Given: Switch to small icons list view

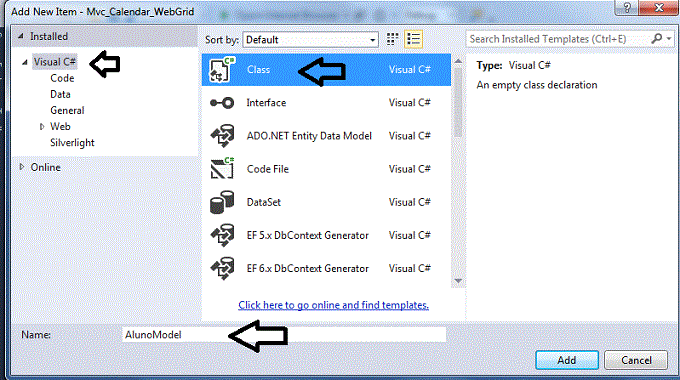Looking at the screenshot, I should click(x=414, y=39).
